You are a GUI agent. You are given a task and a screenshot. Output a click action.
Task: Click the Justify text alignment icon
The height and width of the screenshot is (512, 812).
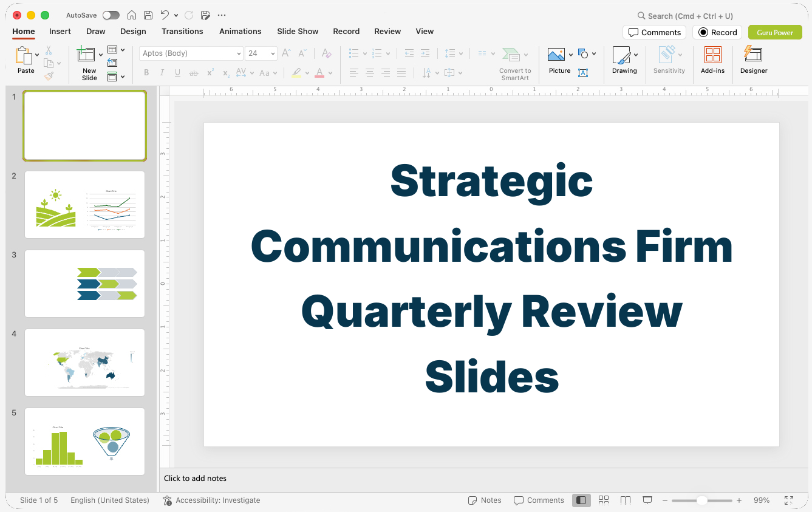tap(401, 73)
